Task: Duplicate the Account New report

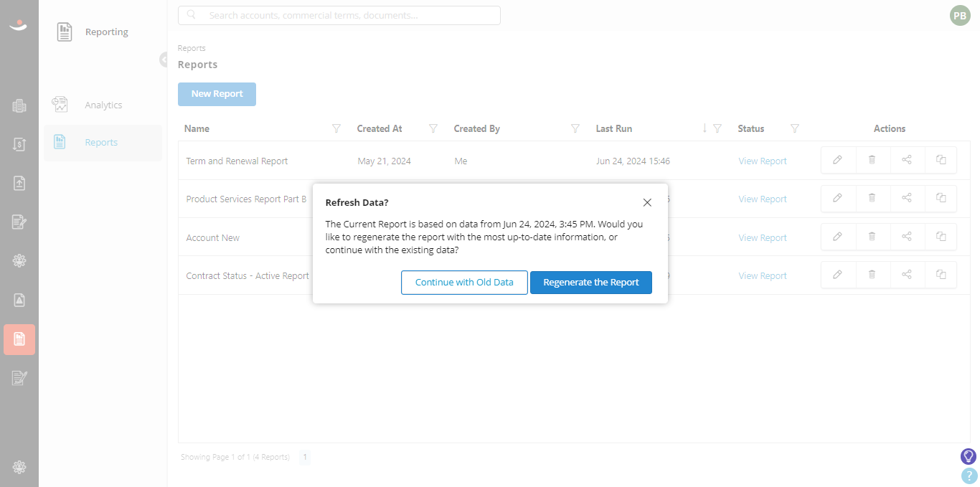Action: 941,237
